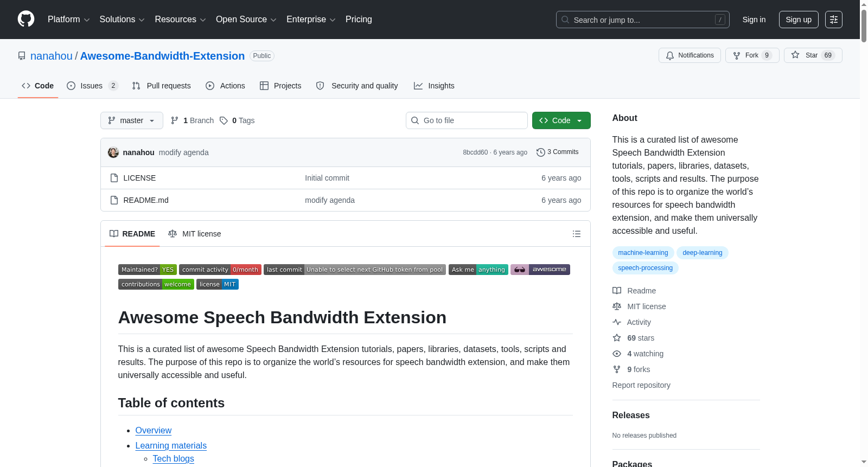This screenshot has width=868, height=467.
Task: Switch to the Issues tab
Action: coord(92,86)
